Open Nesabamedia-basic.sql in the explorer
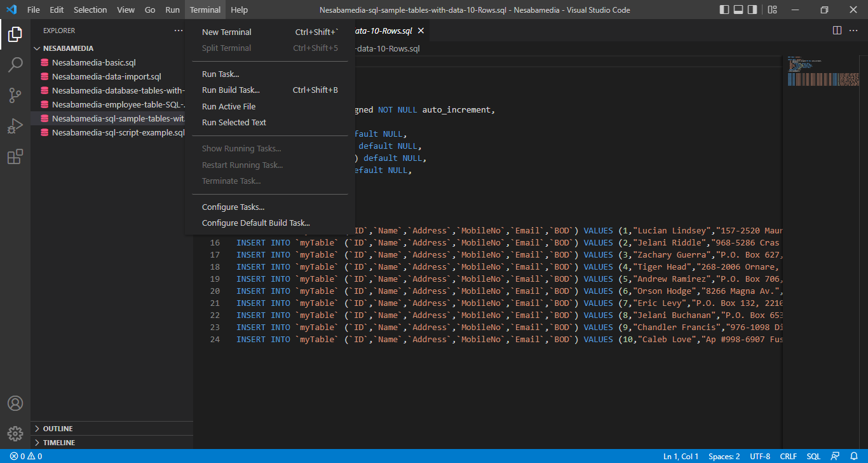The image size is (868, 463). click(x=93, y=62)
